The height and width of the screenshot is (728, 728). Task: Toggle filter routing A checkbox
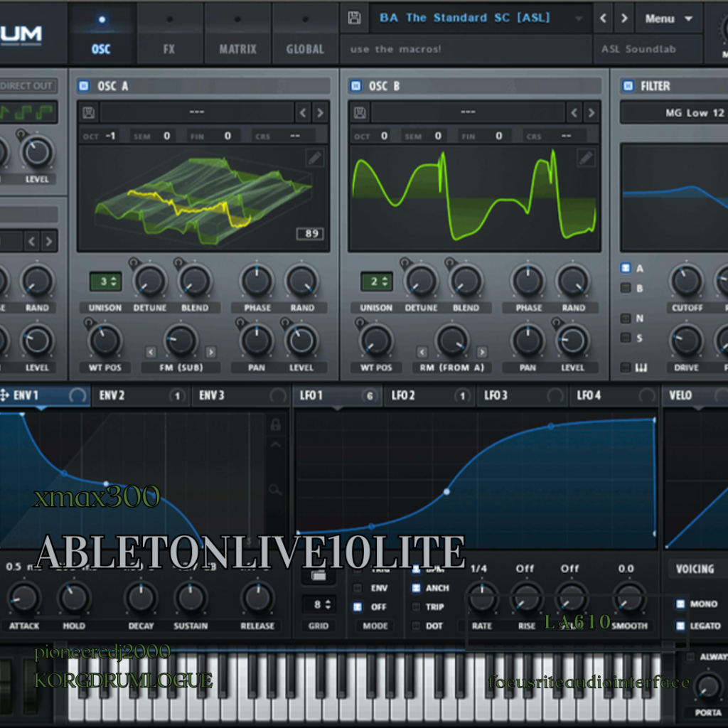(626, 268)
